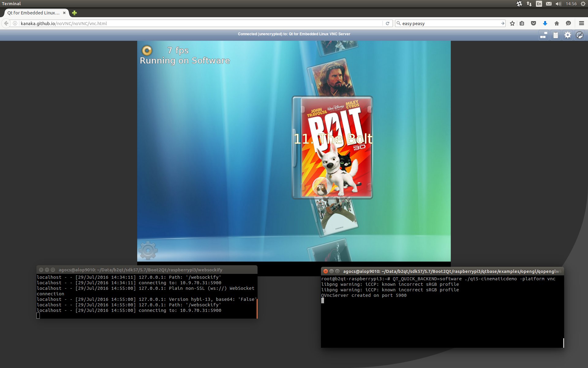
Task: Open the site identity info icon
Action: tap(15, 23)
